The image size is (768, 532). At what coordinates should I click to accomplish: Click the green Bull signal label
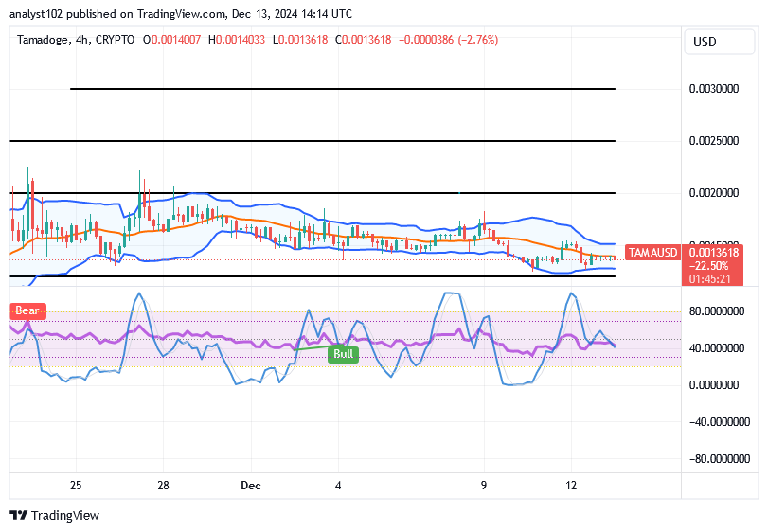point(343,354)
